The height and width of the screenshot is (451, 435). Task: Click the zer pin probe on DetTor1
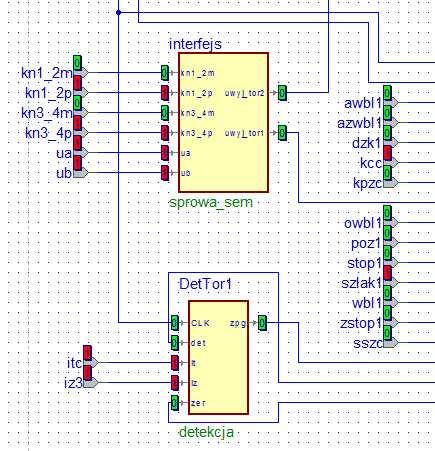pos(175,403)
